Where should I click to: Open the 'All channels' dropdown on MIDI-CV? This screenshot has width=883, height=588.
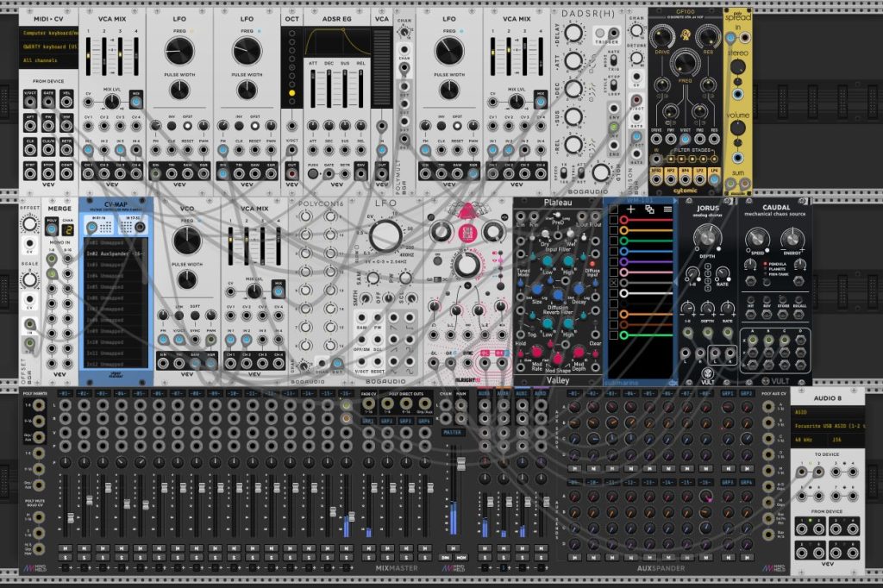tap(49, 59)
